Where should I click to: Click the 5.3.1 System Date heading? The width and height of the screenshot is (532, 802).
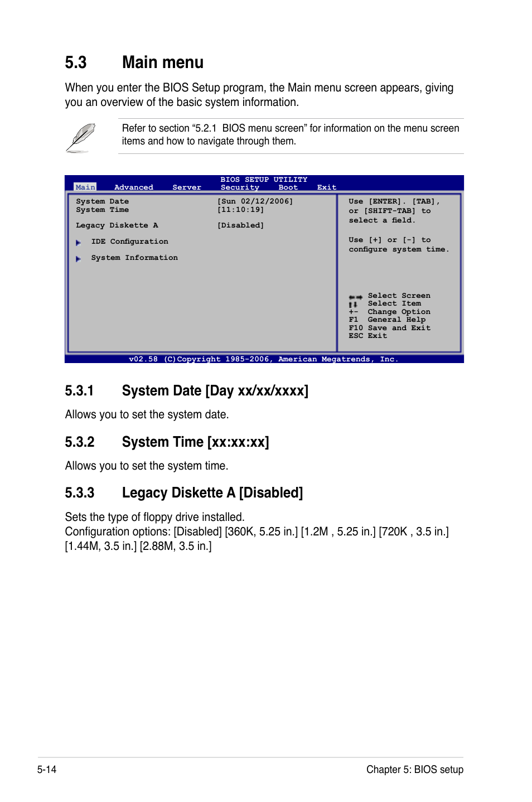click(x=187, y=390)
